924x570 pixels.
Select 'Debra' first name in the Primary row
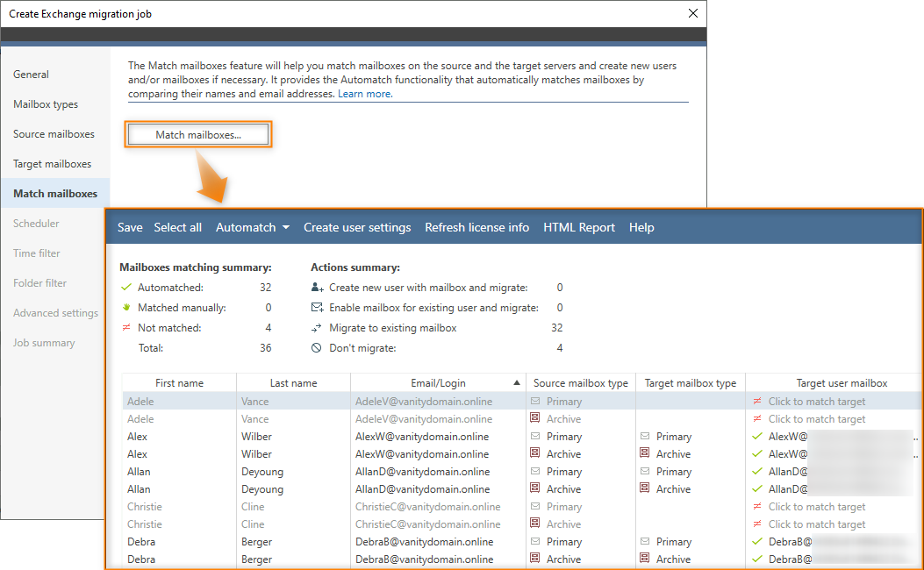(x=141, y=542)
